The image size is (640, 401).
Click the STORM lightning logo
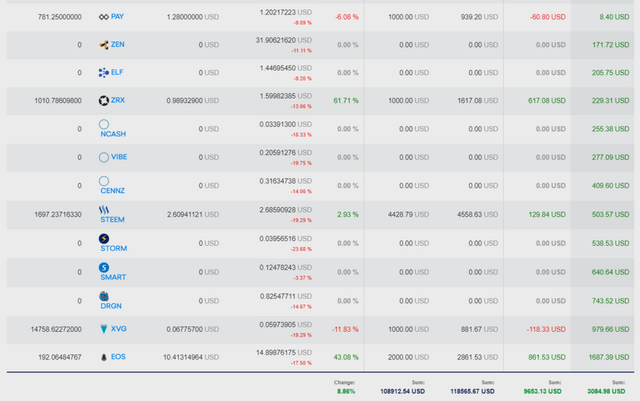[x=104, y=238]
